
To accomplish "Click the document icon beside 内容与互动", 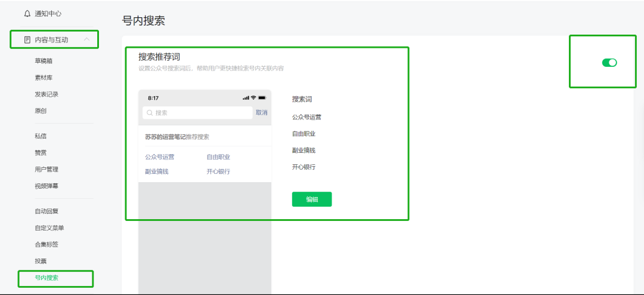I will click(27, 40).
